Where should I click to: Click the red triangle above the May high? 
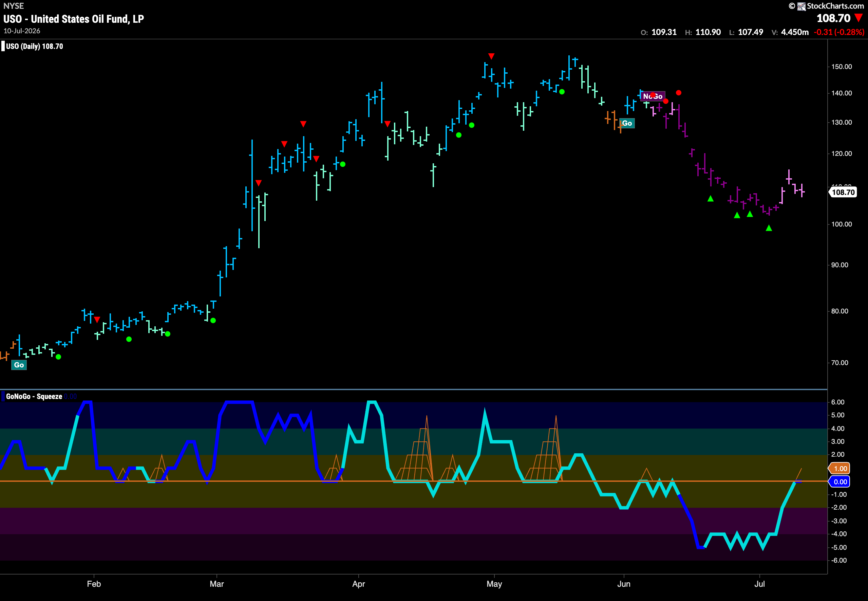point(491,56)
